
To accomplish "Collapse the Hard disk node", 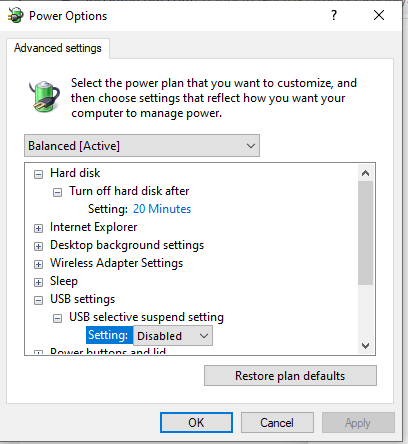I will 38,174.
